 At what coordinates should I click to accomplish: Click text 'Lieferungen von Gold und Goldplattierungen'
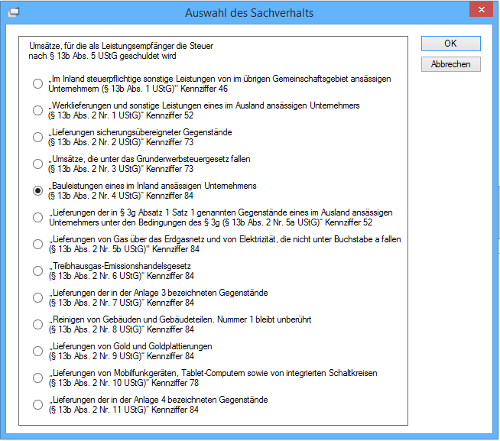point(132,346)
